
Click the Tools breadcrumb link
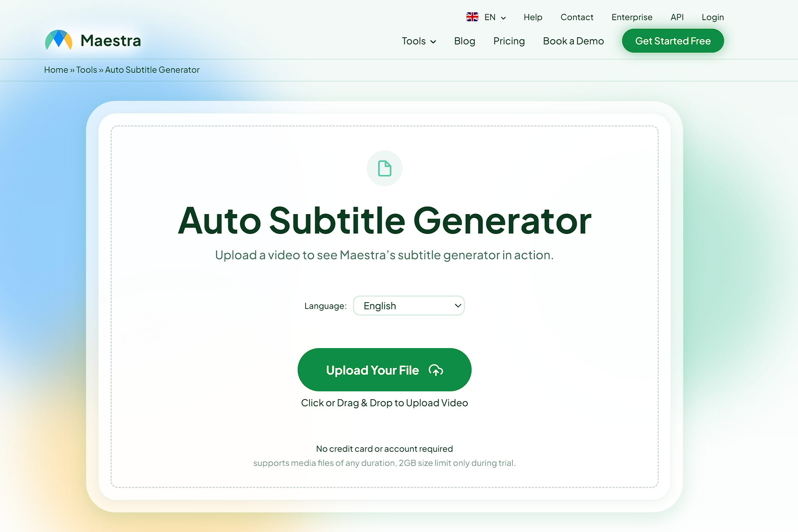(x=87, y=70)
